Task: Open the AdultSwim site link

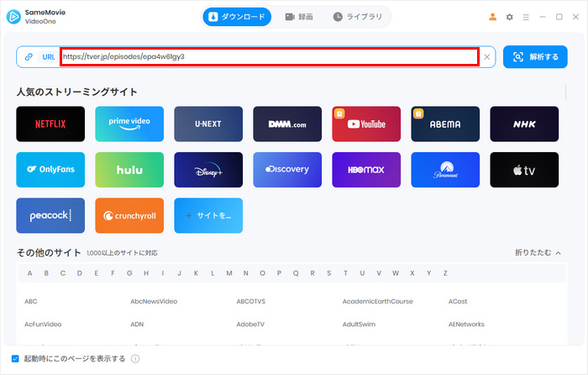Action: click(359, 325)
